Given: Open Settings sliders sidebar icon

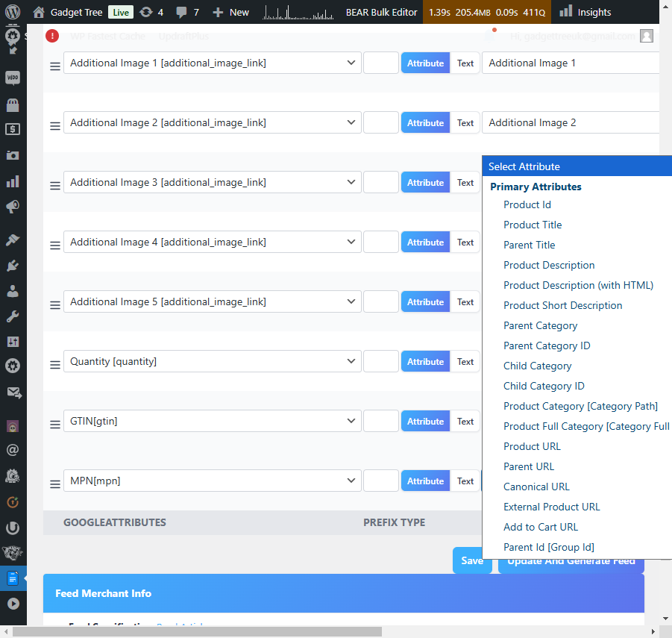Looking at the screenshot, I should coord(13,342).
